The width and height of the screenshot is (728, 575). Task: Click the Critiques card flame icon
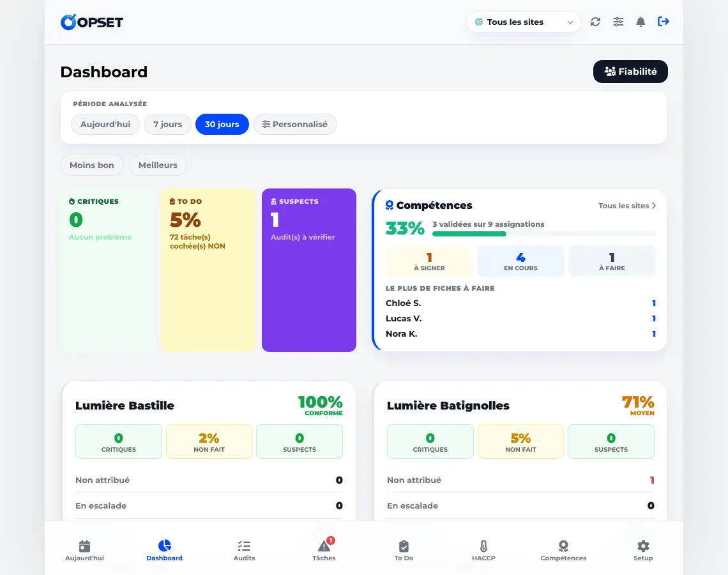coord(72,201)
